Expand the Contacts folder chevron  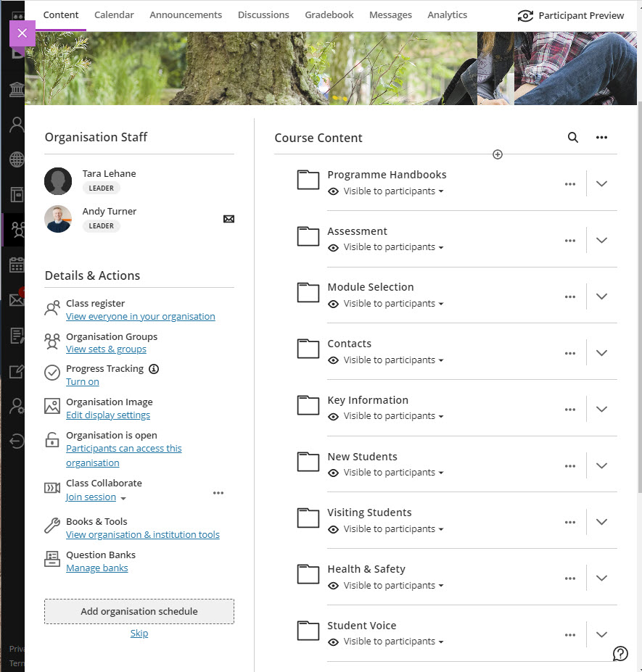(x=601, y=353)
